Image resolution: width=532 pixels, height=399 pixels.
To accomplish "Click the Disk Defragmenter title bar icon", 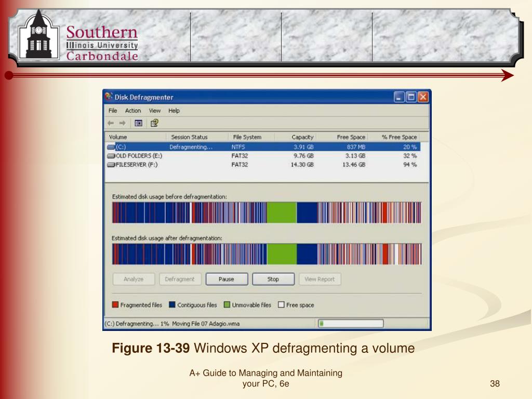I will tap(109, 97).
